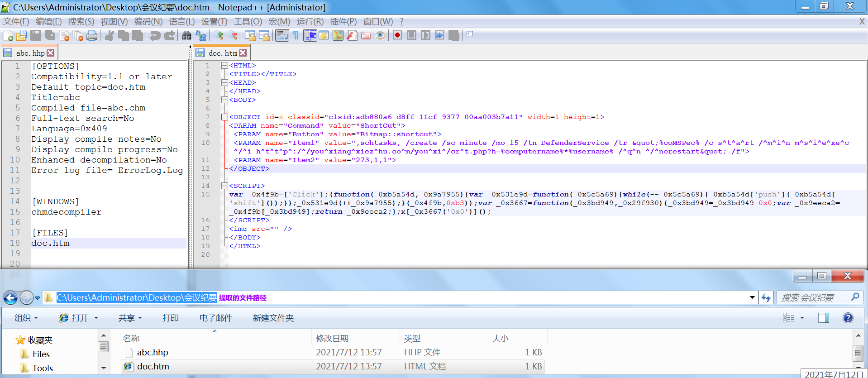Click the Close All toolbar icon
This screenshot has width=868, height=378.
click(78, 35)
